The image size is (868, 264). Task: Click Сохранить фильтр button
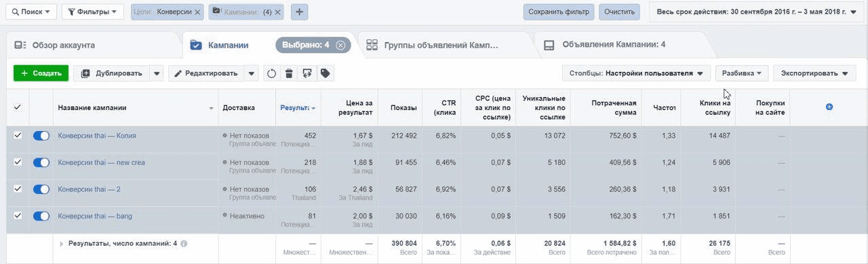559,12
